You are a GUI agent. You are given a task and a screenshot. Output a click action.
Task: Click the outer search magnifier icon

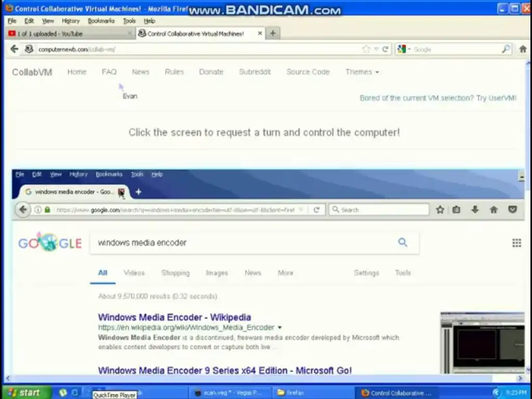pos(506,49)
